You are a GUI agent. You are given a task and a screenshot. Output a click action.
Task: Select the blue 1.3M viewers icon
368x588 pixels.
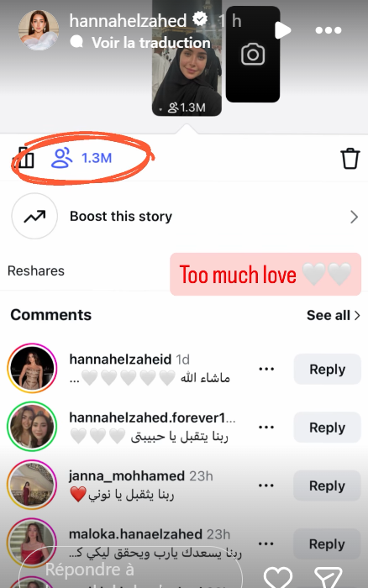click(81, 158)
